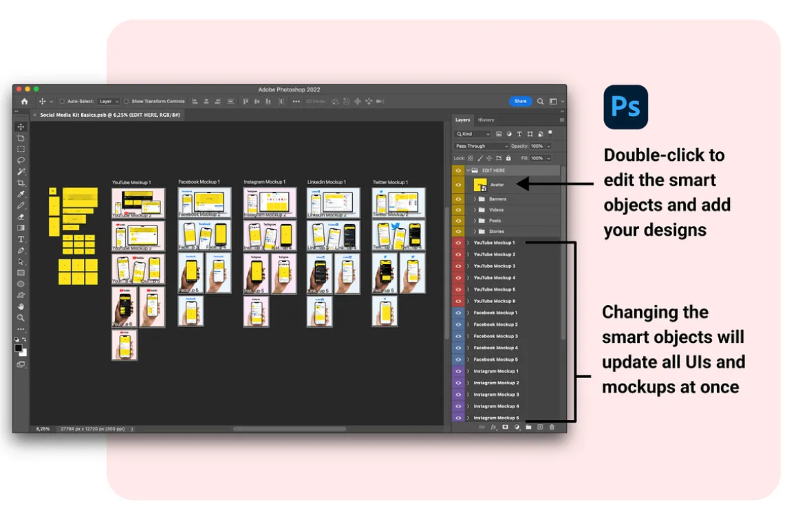Enable the Auto-Select checkbox
The height and width of the screenshot is (532, 798).
(62, 101)
